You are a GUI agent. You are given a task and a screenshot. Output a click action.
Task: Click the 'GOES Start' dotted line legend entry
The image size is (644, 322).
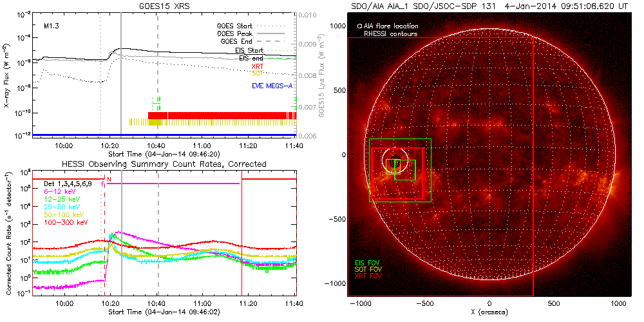pos(235,26)
